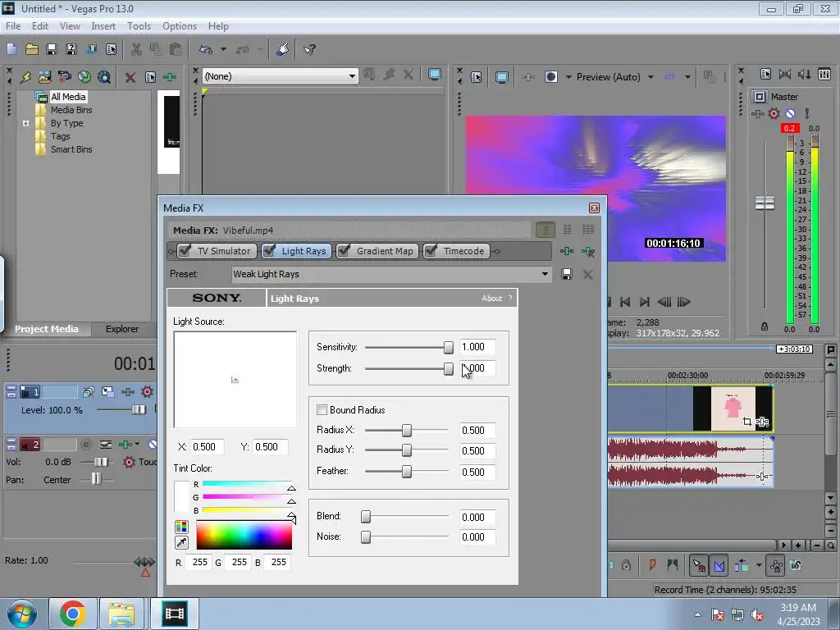Click the Save Preset disk icon
Image resolution: width=840 pixels, height=630 pixels.
[x=566, y=274]
